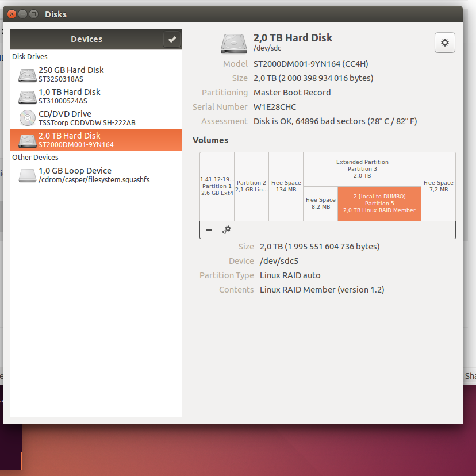Click the 1,0 TB Hard Disk drive icon

(x=27, y=97)
